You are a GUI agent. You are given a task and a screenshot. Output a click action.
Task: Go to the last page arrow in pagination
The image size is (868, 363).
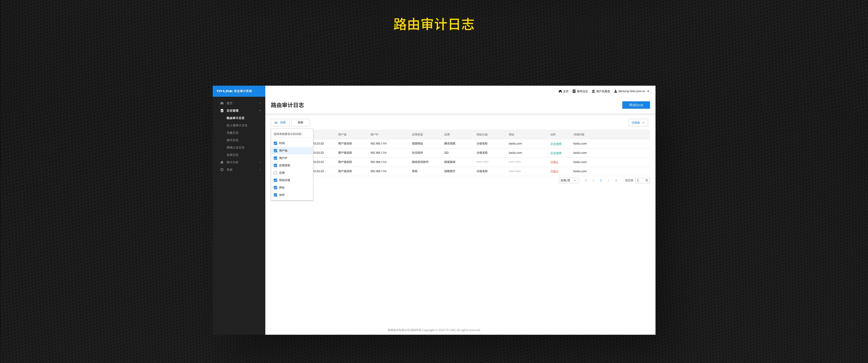pyautogui.click(x=616, y=180)
